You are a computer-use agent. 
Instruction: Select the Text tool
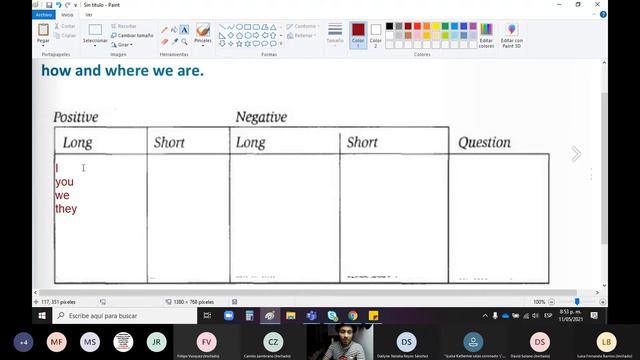tap(184, 30)
